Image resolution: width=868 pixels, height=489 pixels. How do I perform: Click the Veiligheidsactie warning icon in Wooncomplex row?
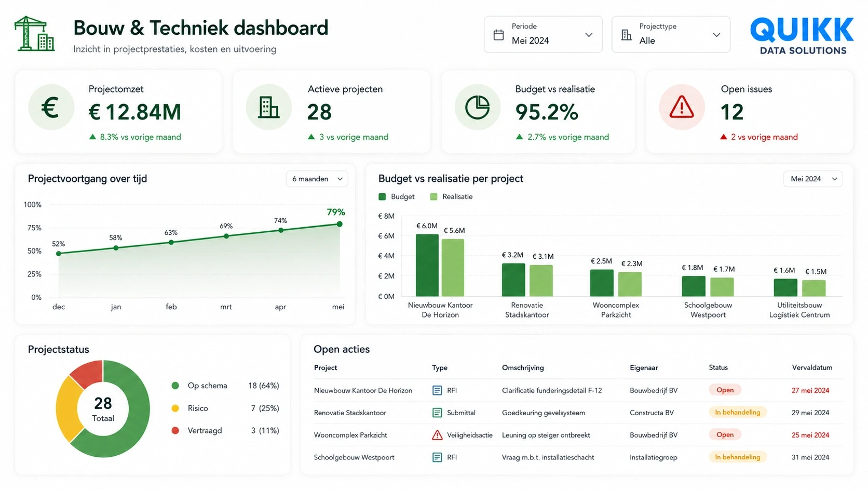tap(437, 435)
